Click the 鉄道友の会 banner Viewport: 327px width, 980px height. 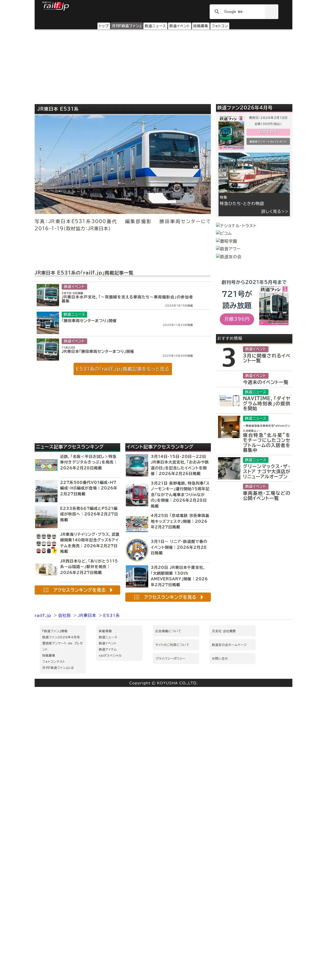coord(228,256)
